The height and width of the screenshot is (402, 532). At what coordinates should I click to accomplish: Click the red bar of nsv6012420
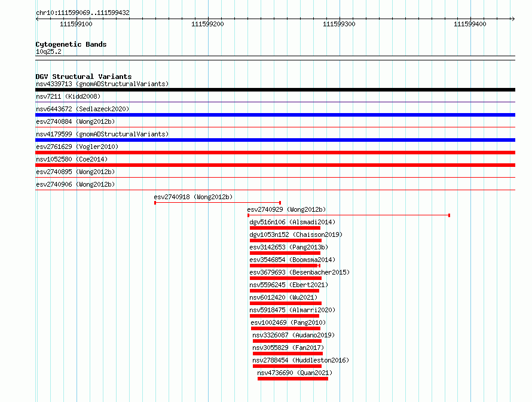286,303
